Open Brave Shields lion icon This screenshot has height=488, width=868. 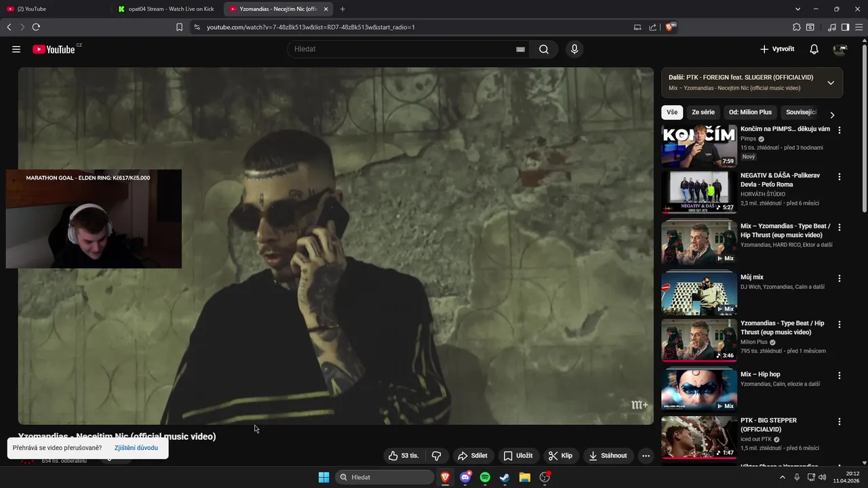(670, 27)
